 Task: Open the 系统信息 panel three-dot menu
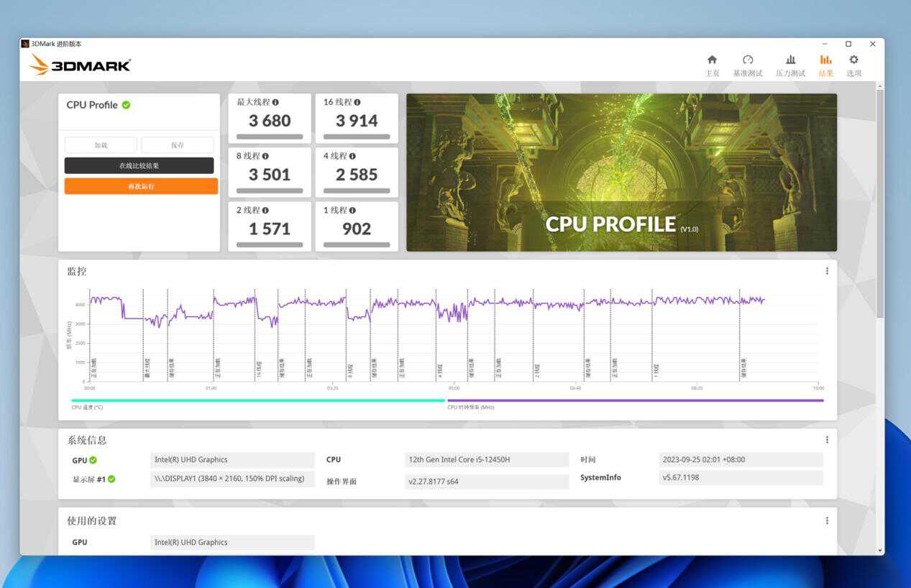click(x=827, y=440)
